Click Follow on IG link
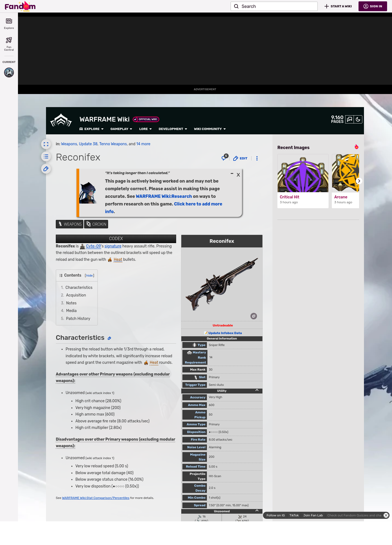The height and width of the screenshot is (545, 392). click(275, 515)
